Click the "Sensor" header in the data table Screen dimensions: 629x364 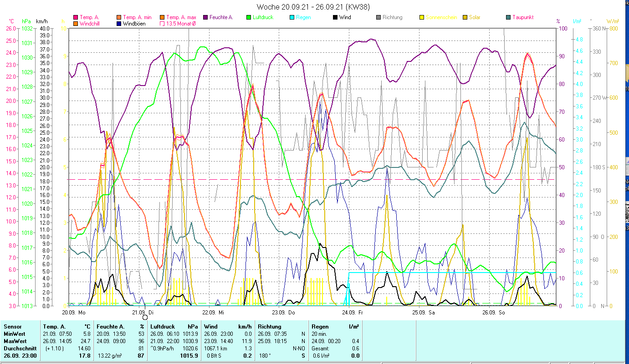pyautogui.click(x=12, y=327)
